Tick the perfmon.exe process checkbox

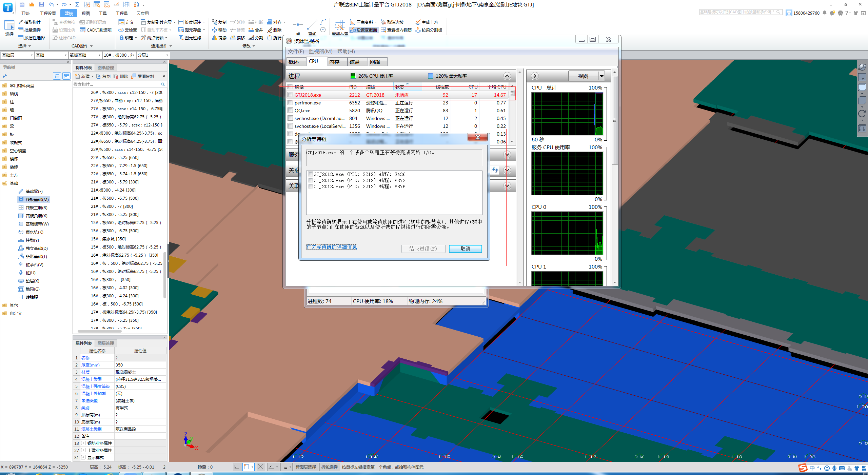pos(290,102)
